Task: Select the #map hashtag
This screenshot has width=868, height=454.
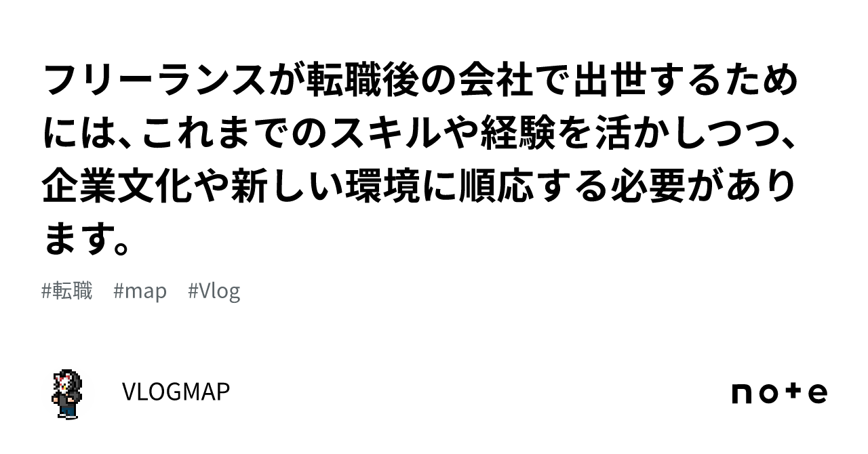Action: pos(140,291)
